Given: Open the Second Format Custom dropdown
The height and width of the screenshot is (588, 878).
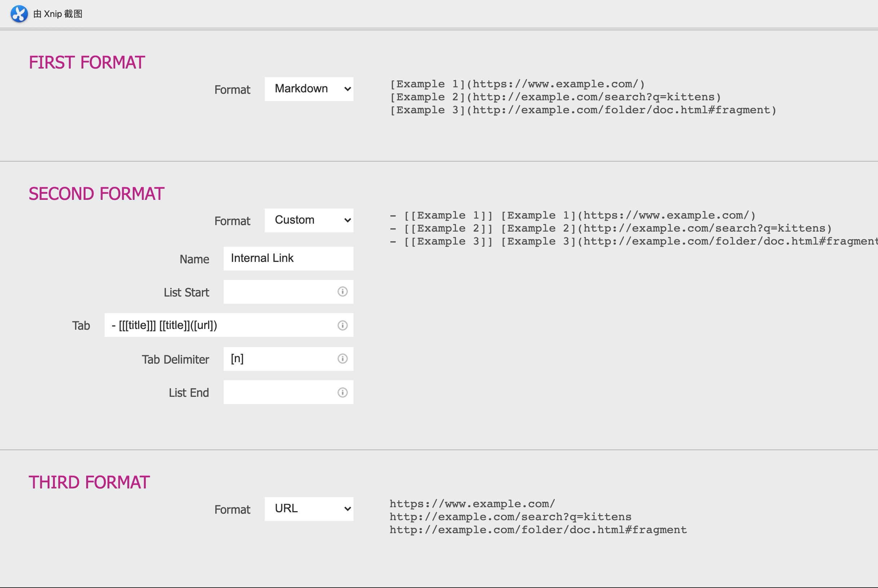Looking at the screenshot, I should click(309, 220).
